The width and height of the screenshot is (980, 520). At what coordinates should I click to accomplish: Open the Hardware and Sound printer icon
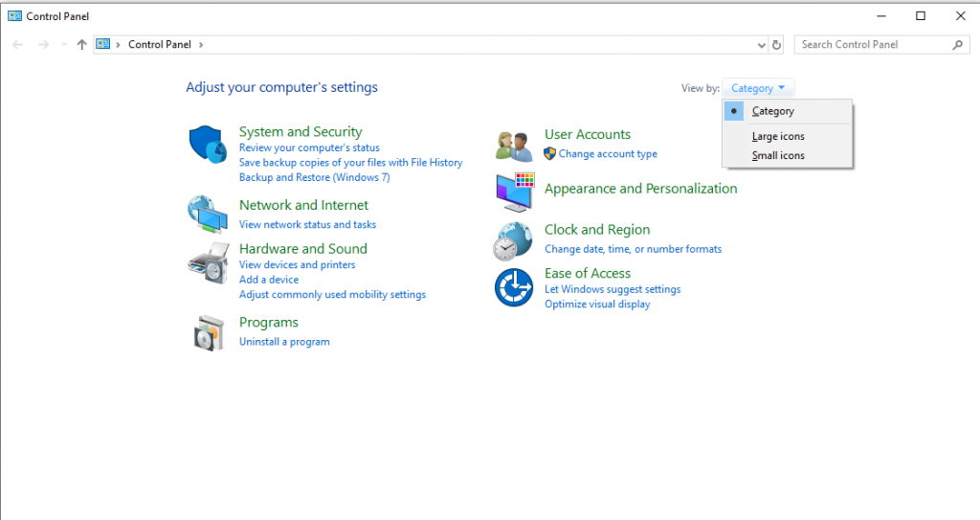209,262
